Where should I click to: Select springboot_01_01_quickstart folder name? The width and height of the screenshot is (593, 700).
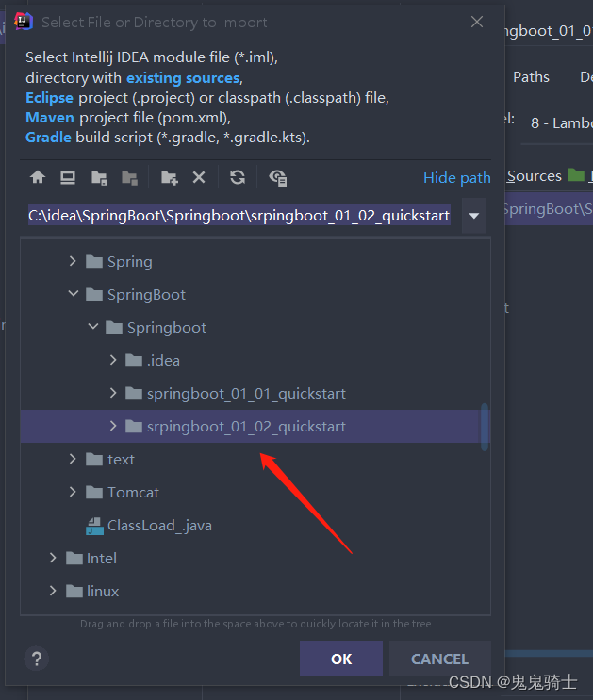(x=246, y=394)
